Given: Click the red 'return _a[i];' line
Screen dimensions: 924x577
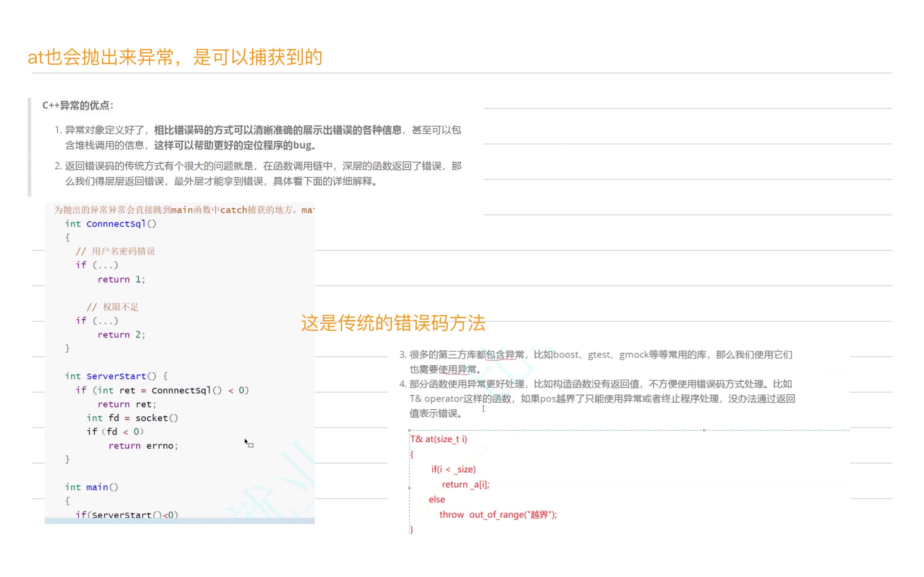Looking at the screenshot, I should click(x=465, y=485).
